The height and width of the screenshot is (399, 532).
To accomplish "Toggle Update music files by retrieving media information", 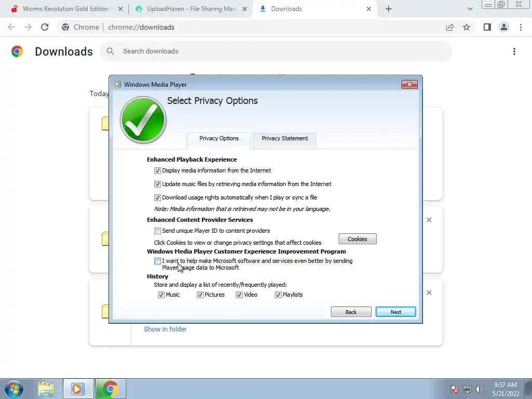I will click(157, 184).
